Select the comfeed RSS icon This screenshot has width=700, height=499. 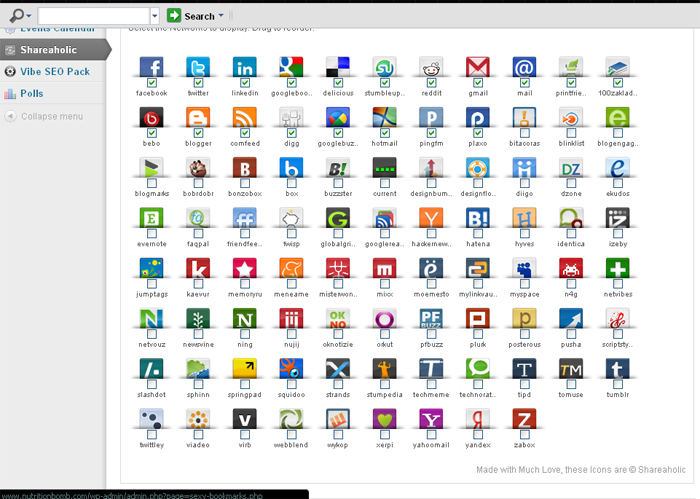pyautogui.click(x=245, y=117)
